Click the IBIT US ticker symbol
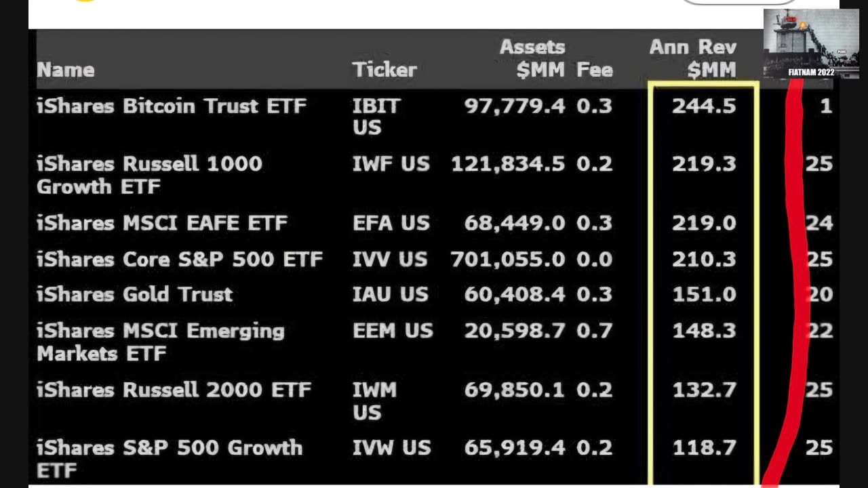Screen dimensions: 868x488 [x=377, y=117]
